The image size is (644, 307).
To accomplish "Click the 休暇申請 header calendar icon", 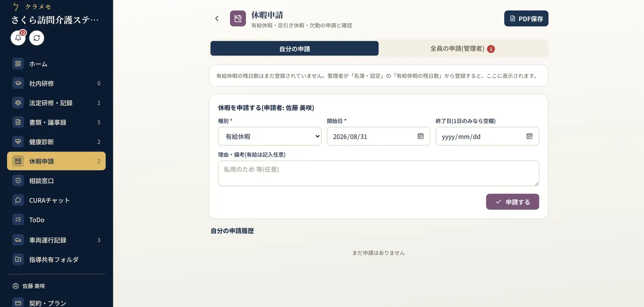I will click(238, 18).
